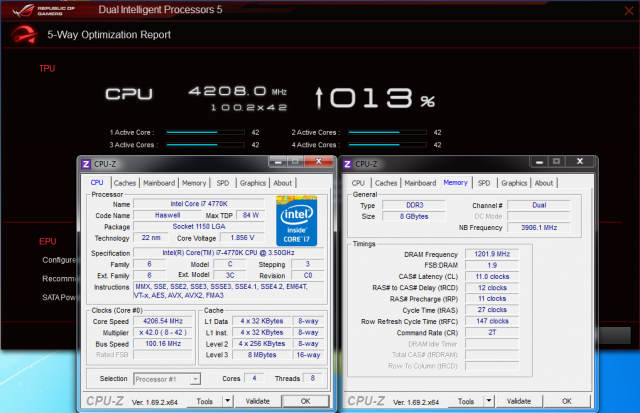Open Graphics tab in right CPU-Z window
640x413 pixels.
pyautogui.click(x=514, y=183)
